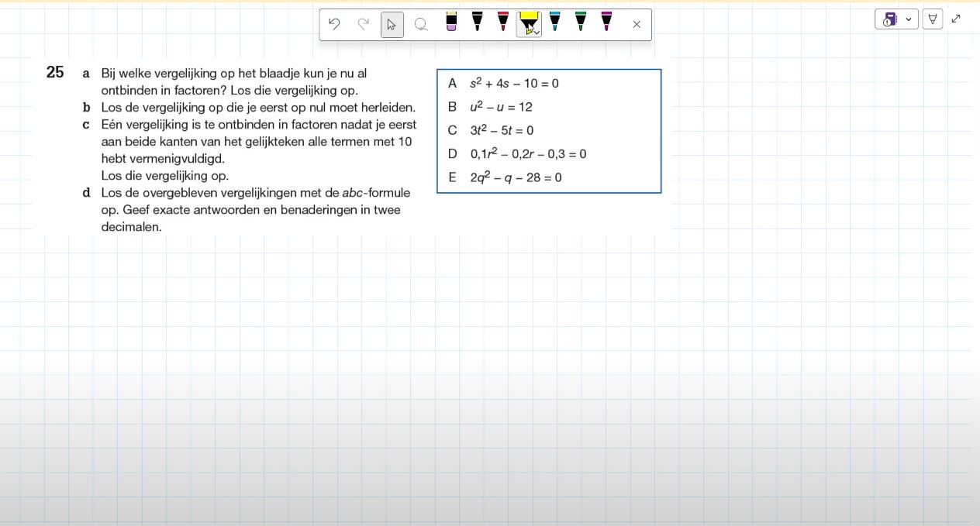Toggle the pen drawing mode button

(x=933, y=19)
